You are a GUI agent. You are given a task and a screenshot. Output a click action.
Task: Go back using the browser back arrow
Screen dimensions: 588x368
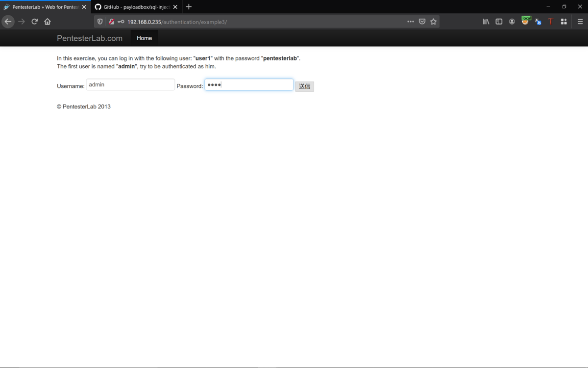(8, 22)
